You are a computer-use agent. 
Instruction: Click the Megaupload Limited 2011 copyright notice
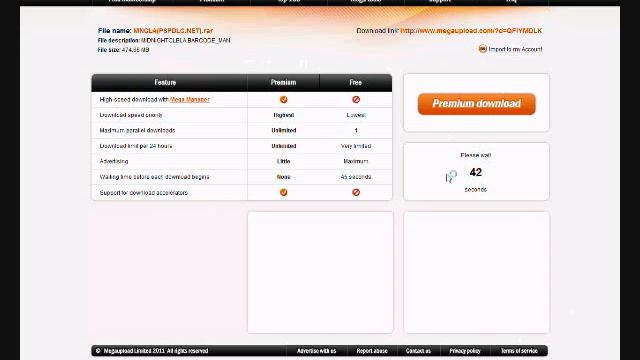[152, 351]
